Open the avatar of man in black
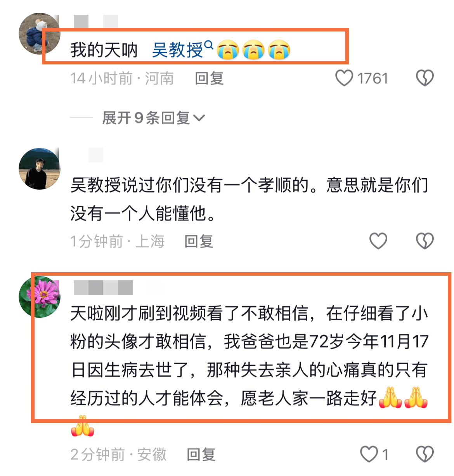Image resolution: width=454 pixels, height=476 pixels. (39, 169)
